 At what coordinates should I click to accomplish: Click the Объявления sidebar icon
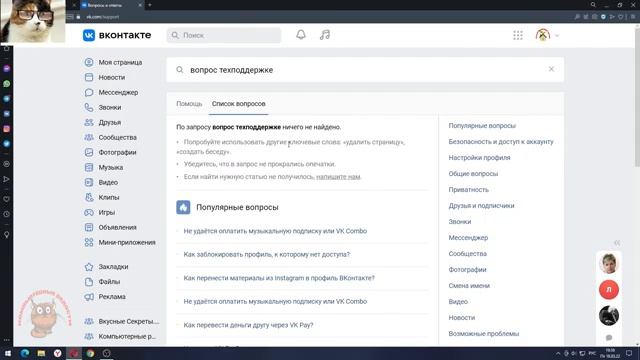pos(89,227)
